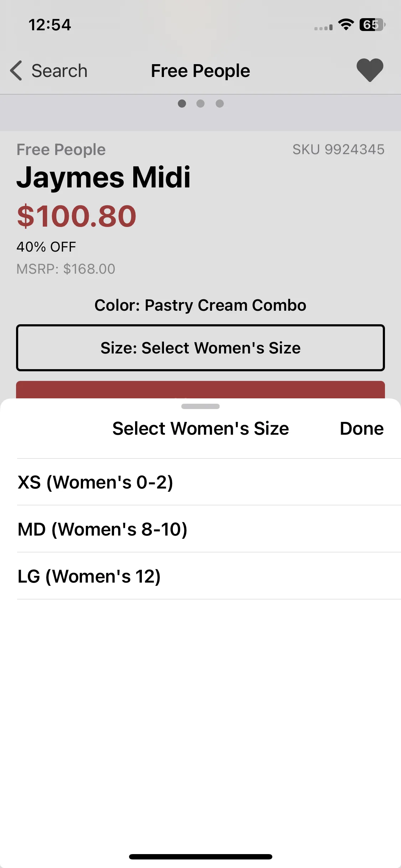Image resolution: width=401 pixels, height=868 pixels.
Task: Tap the sheet drag handle
Action: 200,406
